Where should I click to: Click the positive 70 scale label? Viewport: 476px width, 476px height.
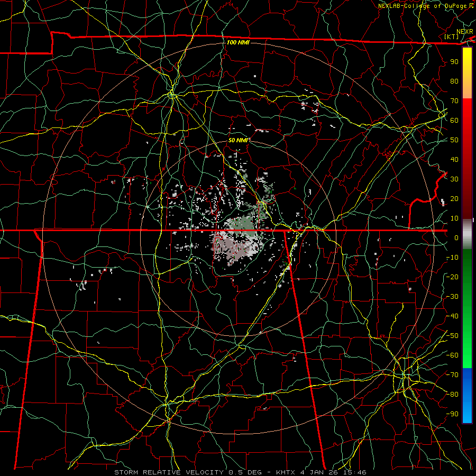coord(454,101)
